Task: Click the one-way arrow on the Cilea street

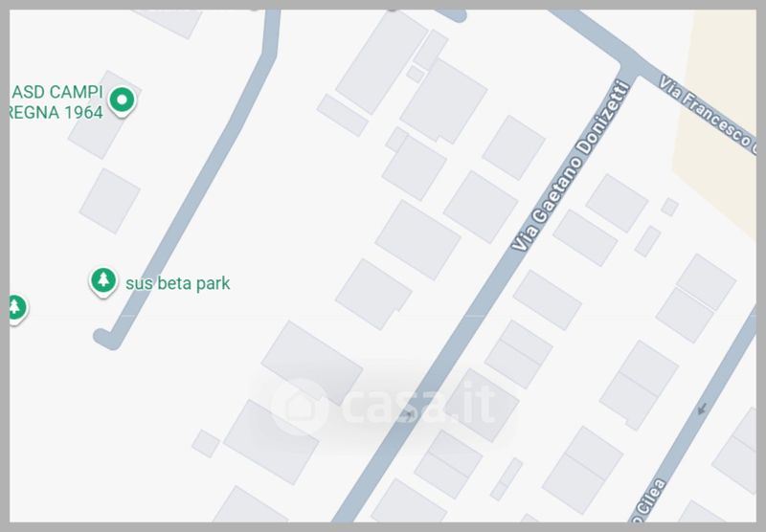Action: click(x=702, y=409)
